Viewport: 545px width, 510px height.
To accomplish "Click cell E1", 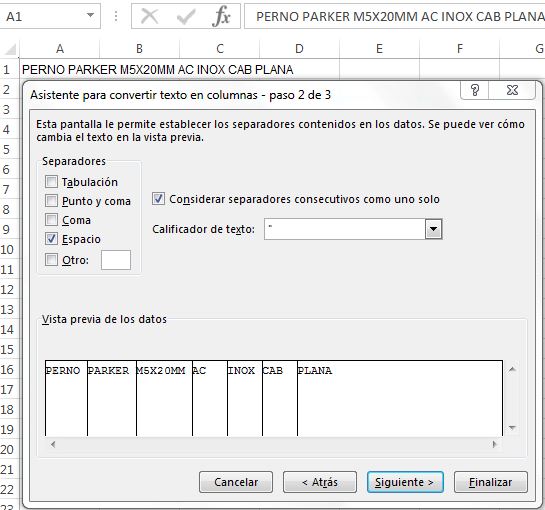I will point(380,70).
